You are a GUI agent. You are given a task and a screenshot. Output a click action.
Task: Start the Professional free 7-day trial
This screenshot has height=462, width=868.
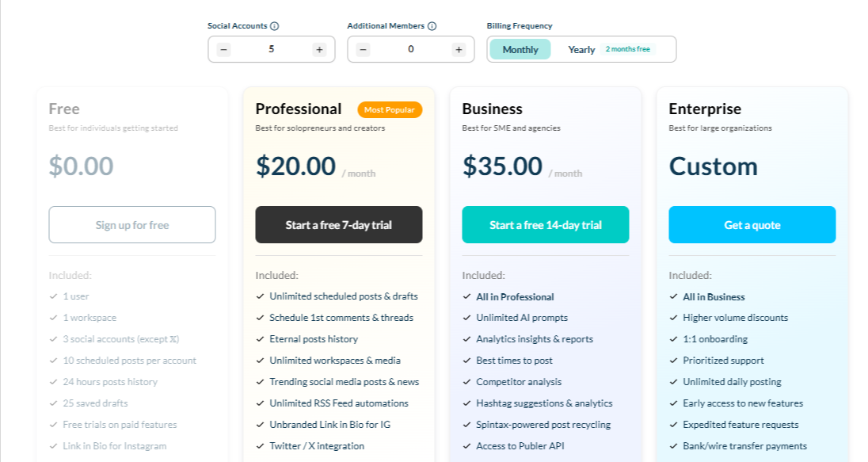(339, 225)
